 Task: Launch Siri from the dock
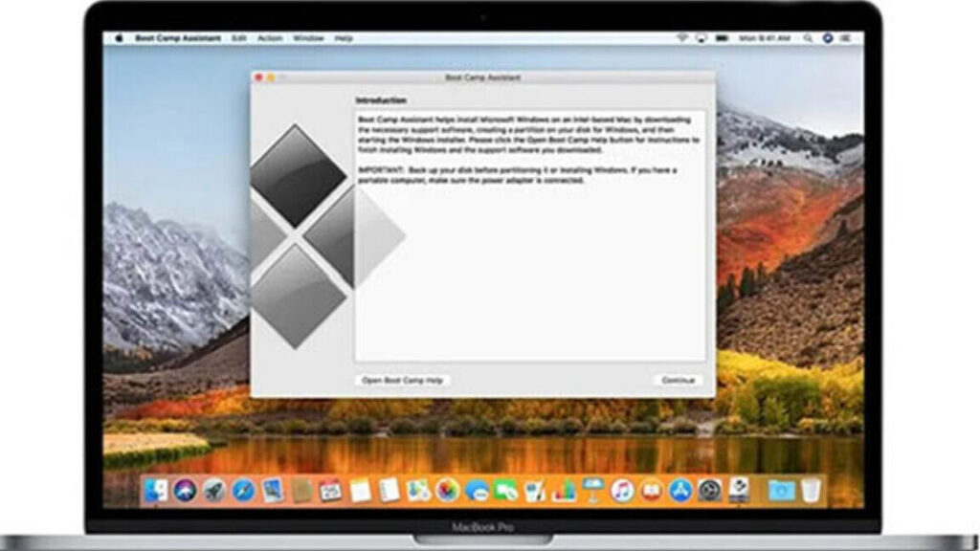point(185,491)
